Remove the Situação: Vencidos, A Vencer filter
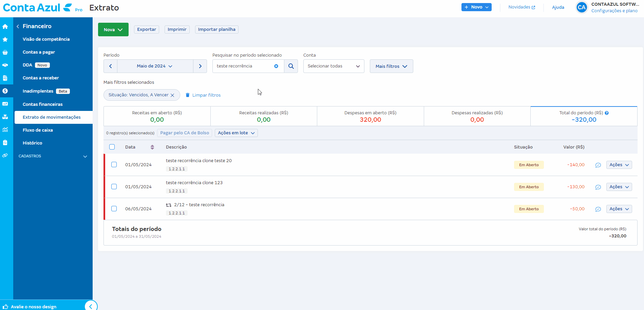The image size is (644, 310). 172,95
